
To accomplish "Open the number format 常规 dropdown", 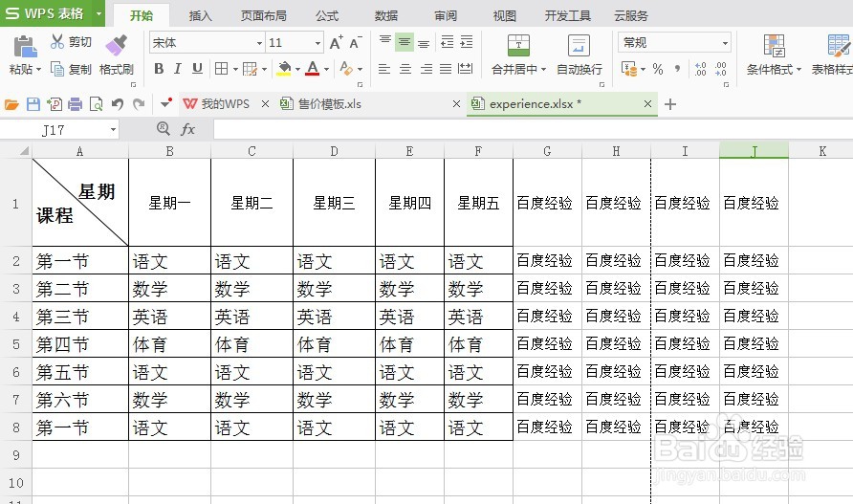I will point(725,43).
